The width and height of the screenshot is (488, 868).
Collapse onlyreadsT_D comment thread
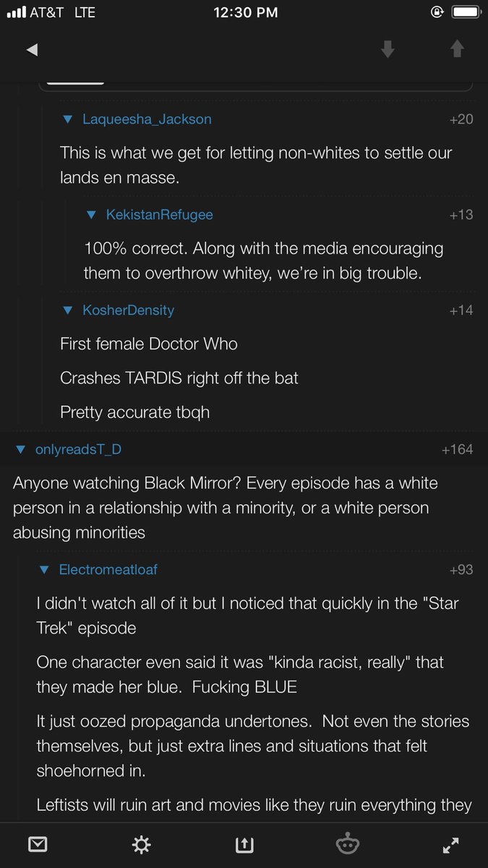pos(20,450)
